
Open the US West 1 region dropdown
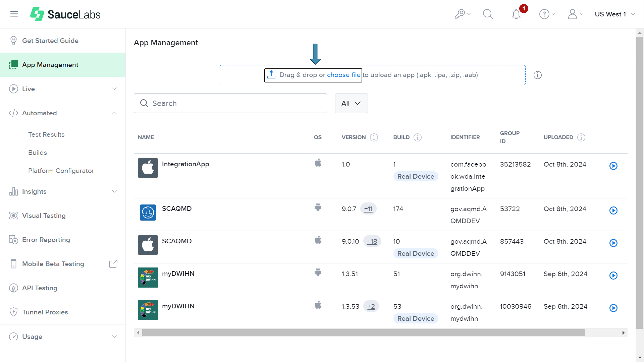(x=615, y=14)
